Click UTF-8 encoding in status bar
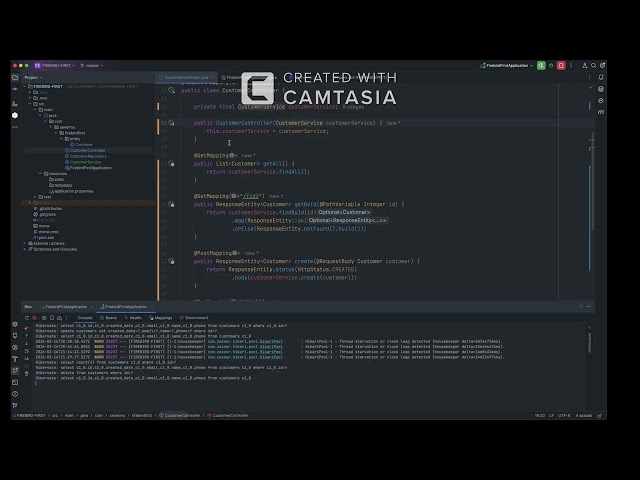This screenshot has height=480, width=640. [564, 416]
